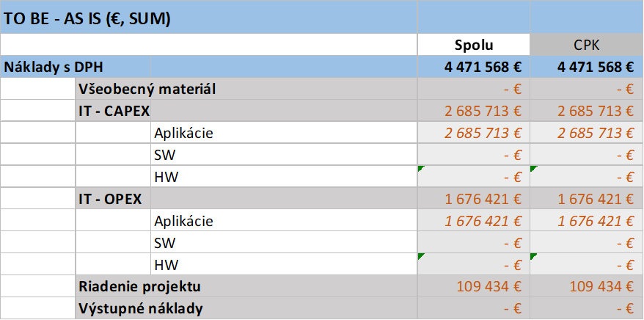
Task: Select the SW label under IT - OPEX
Action: click(165, 242)
